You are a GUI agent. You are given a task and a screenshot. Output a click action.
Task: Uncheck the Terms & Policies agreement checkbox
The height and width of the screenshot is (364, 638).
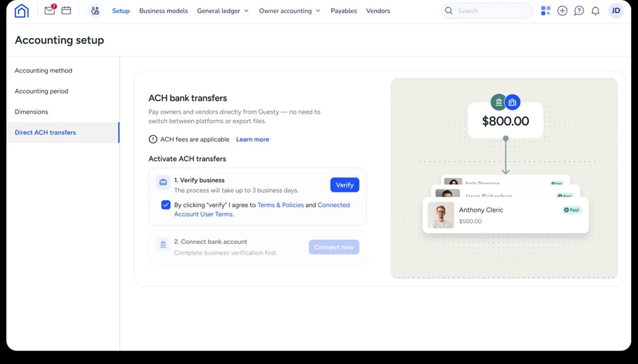[x=166, y=205]
